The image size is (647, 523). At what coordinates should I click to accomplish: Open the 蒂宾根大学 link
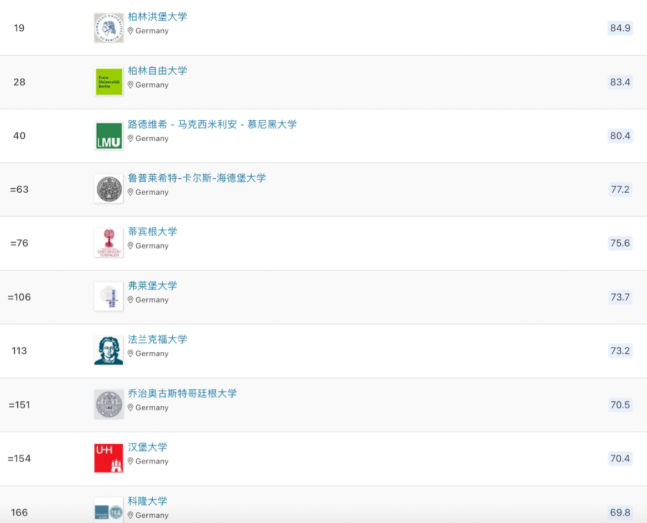point(152,232)
